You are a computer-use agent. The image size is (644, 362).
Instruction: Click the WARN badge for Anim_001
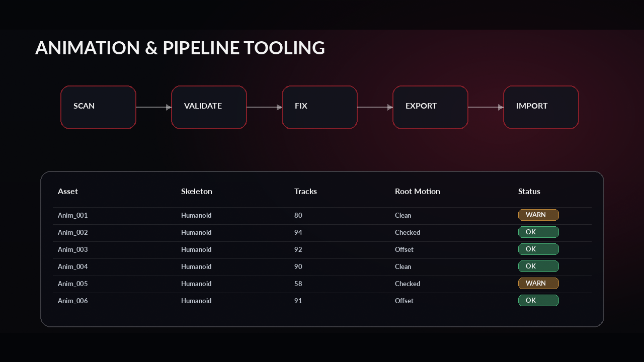click(538, 215)
